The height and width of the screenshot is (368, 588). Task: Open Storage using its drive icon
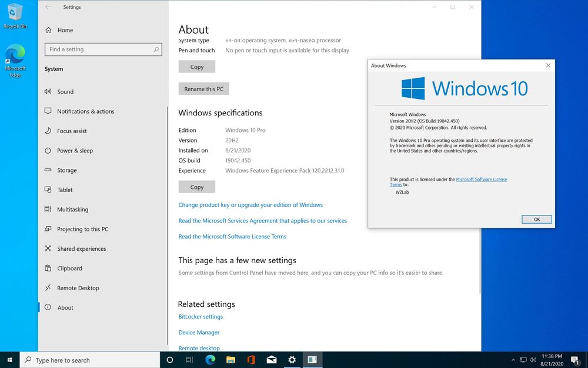pos(48,170)
